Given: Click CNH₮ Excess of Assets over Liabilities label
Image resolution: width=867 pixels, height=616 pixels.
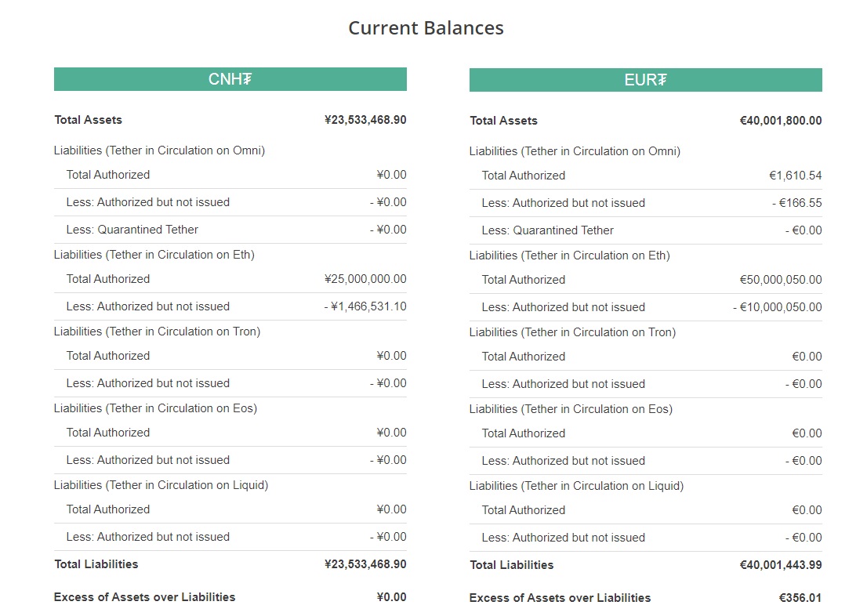Looking at the screenshot, I should click(144, 597).
